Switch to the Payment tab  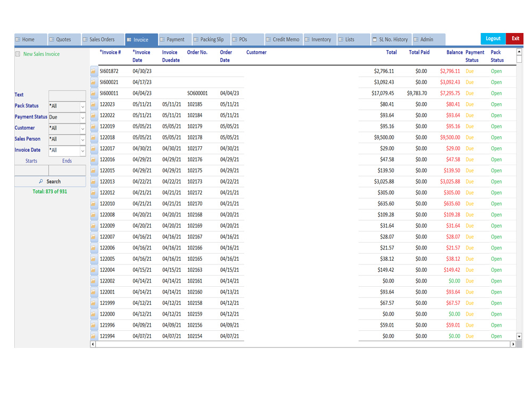(175, 39)
